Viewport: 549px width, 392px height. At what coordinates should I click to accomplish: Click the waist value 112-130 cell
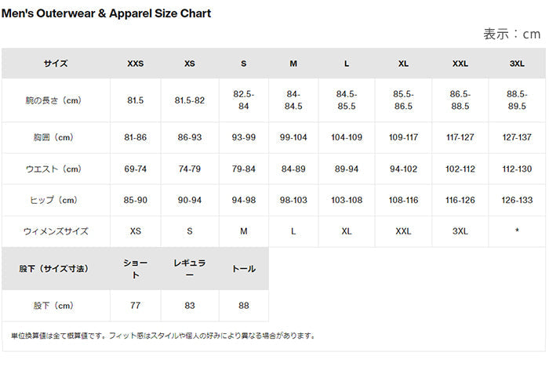[517, 169]
